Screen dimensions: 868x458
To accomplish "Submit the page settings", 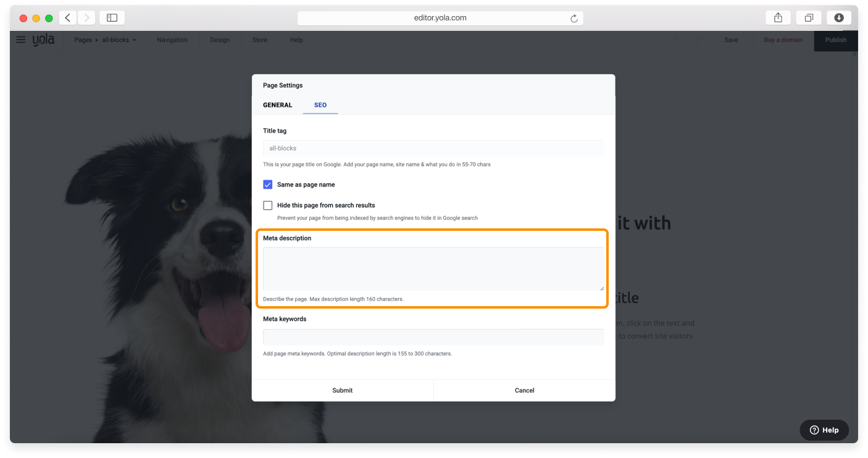I will [342, 390].
